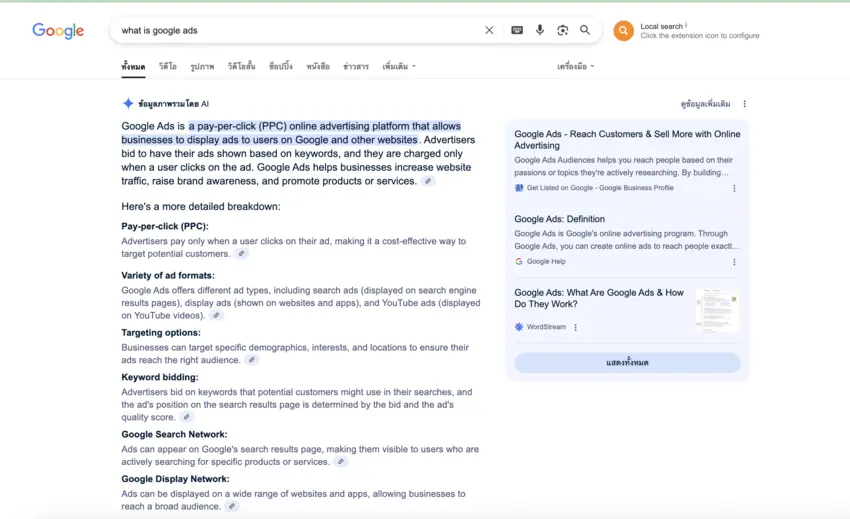The width and height of the screenshot is (850, 519).
Task: Open source link for Keyword bidding
Action: tap(186, 417)
